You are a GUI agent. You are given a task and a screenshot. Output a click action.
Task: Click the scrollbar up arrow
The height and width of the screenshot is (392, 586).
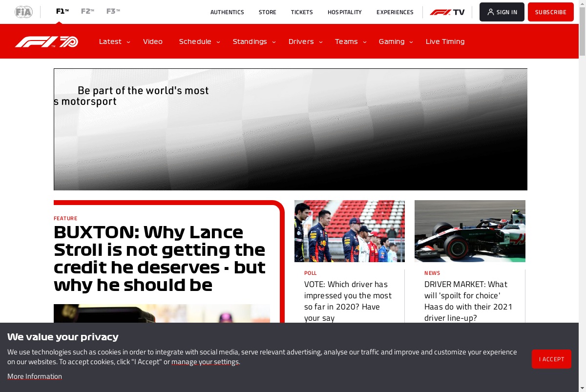pyautogui.click(x=582, y=3)
